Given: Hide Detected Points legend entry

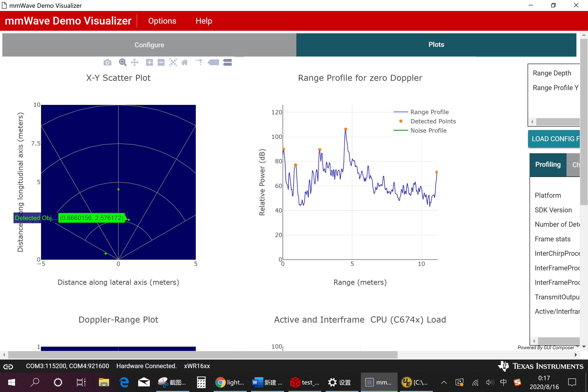Looking at the screenshot, I should click(x=433, y=121).
